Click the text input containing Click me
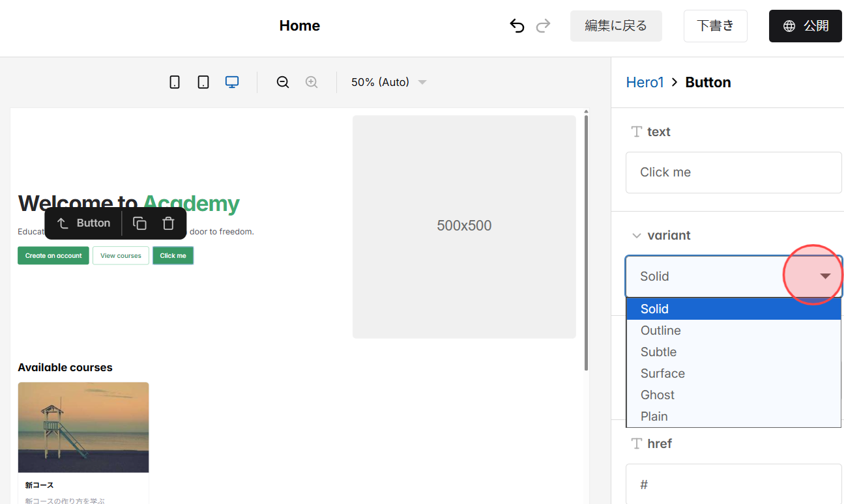 click(x=733, y=173)
